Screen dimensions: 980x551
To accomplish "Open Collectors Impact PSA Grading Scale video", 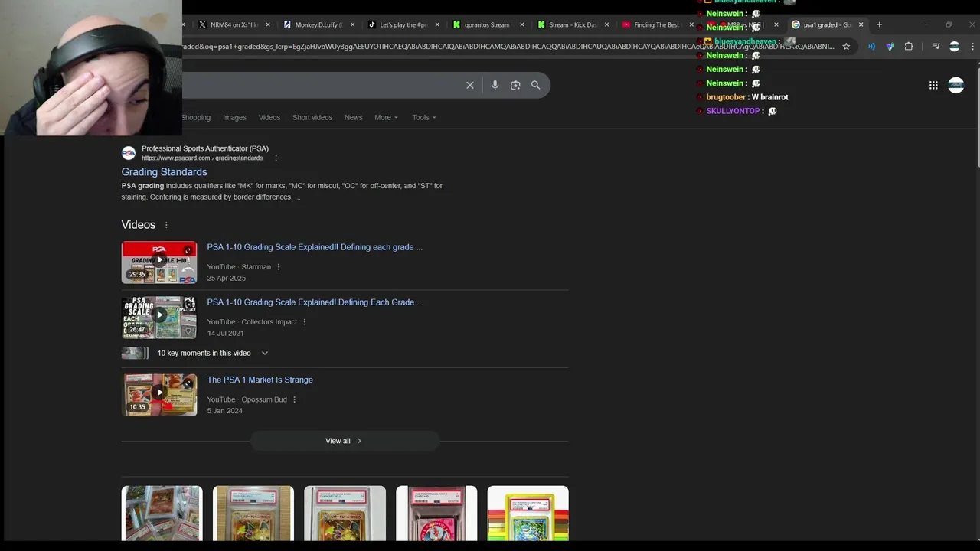I will [x=315, y=302].
